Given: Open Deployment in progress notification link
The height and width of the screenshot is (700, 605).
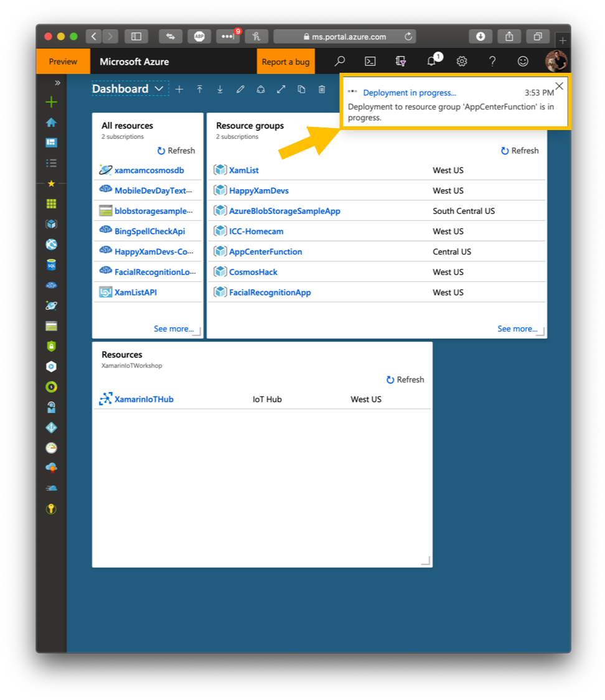Looking at the screenshot, I should point(410,93).
